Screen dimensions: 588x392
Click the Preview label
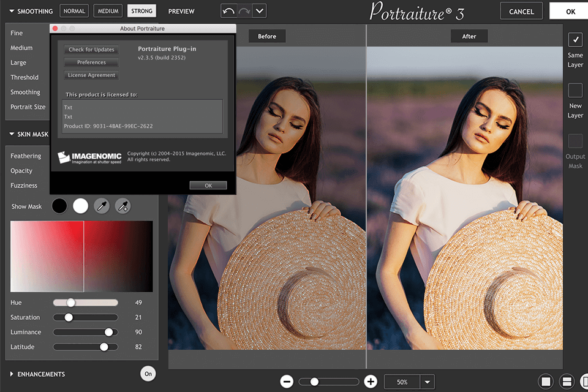tap(181, 11)
